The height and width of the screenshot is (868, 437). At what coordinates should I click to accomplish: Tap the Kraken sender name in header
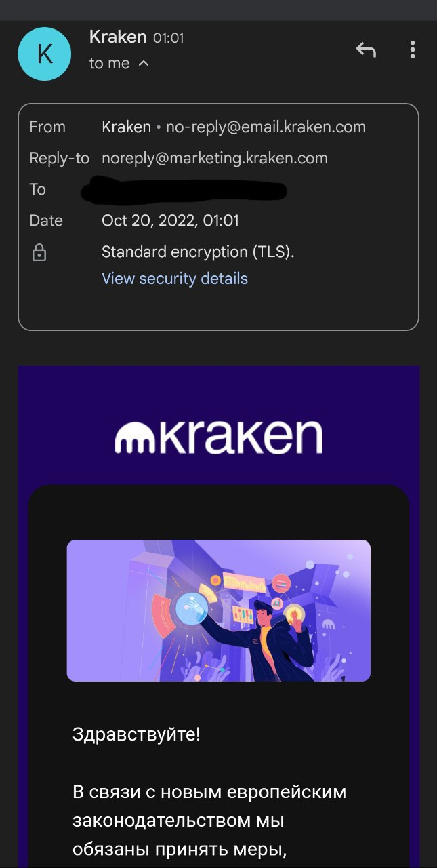pos(118,37)
